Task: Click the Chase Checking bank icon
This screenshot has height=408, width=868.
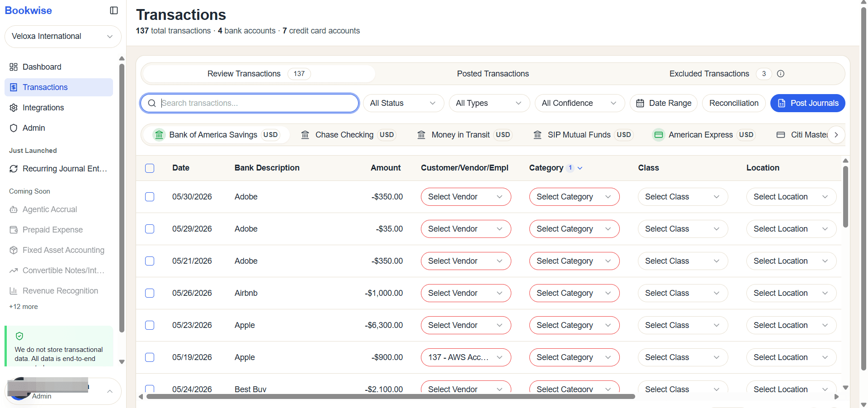Action: click(305, 135)
